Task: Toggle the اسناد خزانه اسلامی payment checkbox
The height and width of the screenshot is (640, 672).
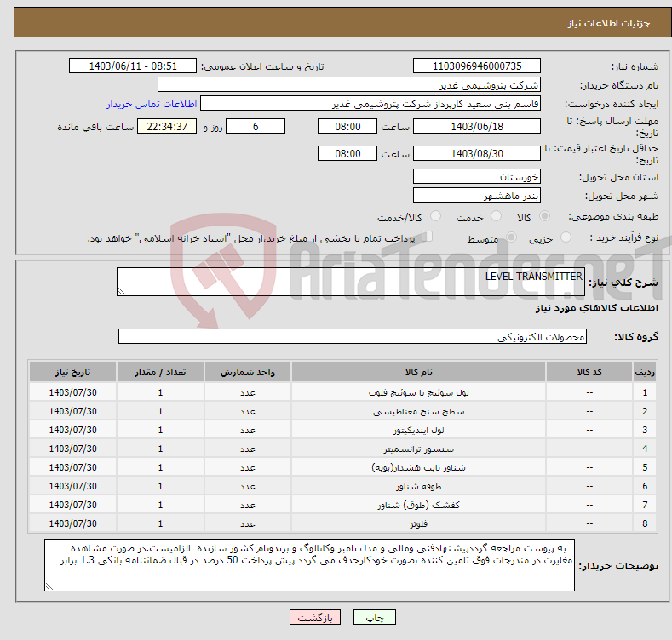Action: [427, 237]
